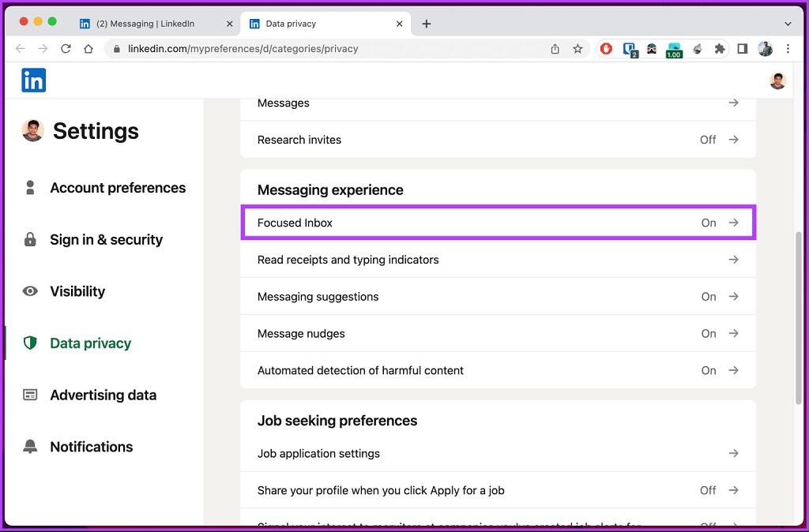Open profile avatar menu in LinkedIn header
This screenshot has width=809, height=532.
[777, 81]
